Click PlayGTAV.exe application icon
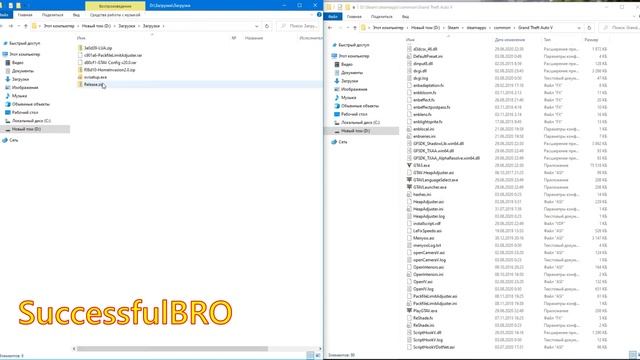The width and height of the screenshot is (640, 360). point(409,311)
